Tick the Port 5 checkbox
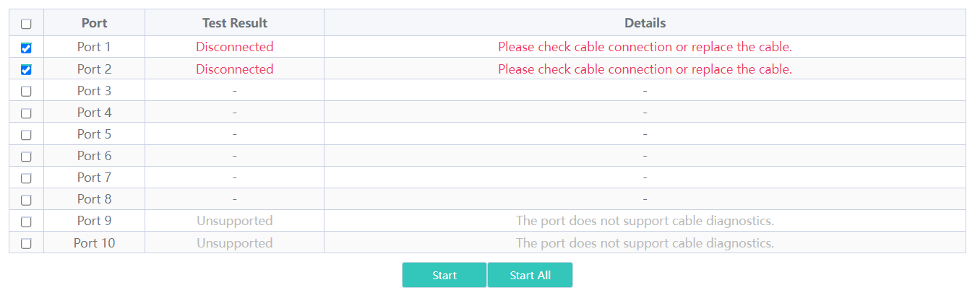Screen dimensions: 980x298 coord(26,135)
